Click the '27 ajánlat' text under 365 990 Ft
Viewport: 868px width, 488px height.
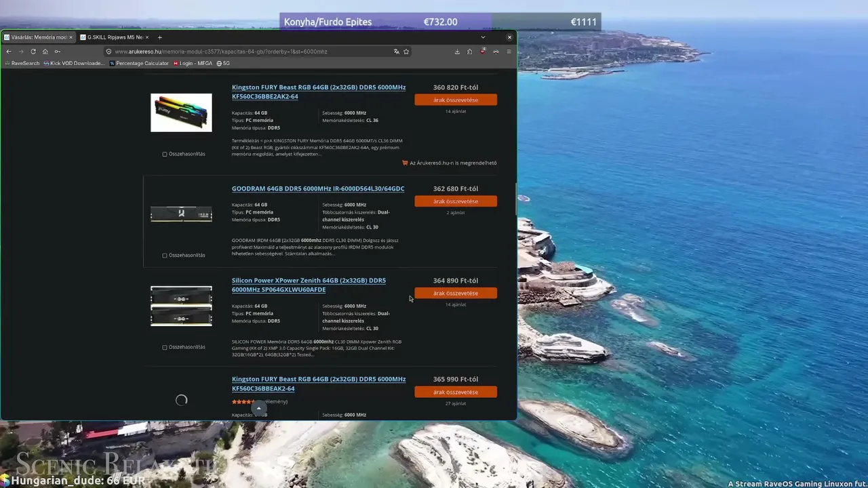(x=456, y=403)
